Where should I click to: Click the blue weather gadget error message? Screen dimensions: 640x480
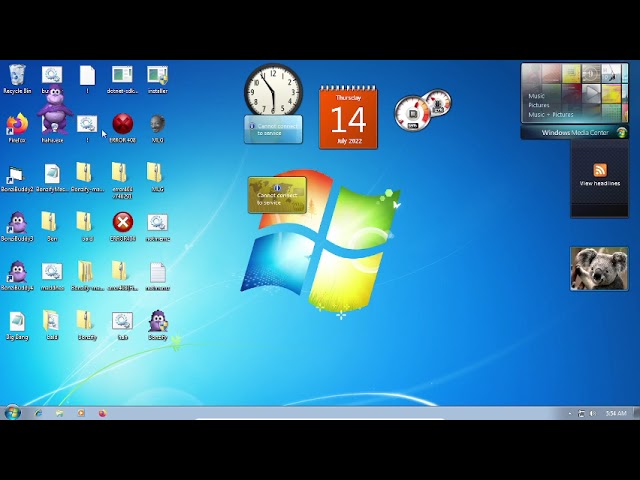pyautogui.click(x=273, y=130)
